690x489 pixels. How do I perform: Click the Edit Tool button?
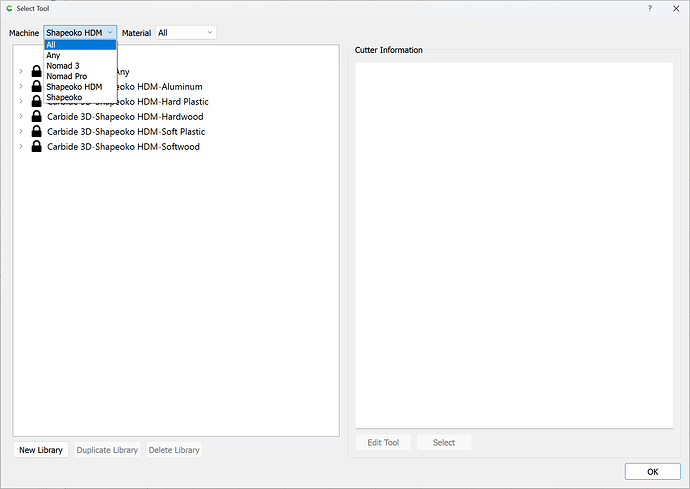pos(383,442)
